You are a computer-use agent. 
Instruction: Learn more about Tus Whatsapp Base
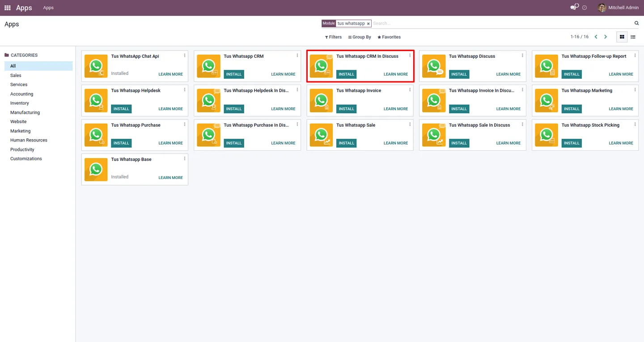pos(170,178)
